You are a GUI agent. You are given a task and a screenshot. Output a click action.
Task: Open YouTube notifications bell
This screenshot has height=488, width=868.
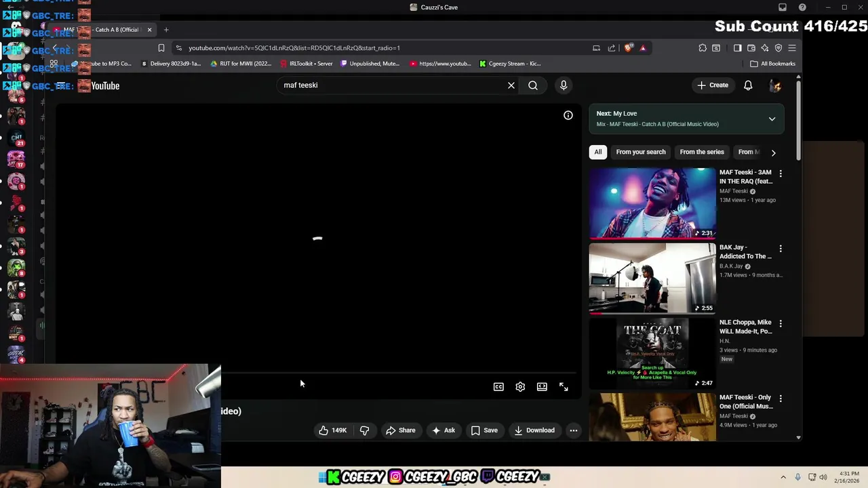tap(748, 85)
